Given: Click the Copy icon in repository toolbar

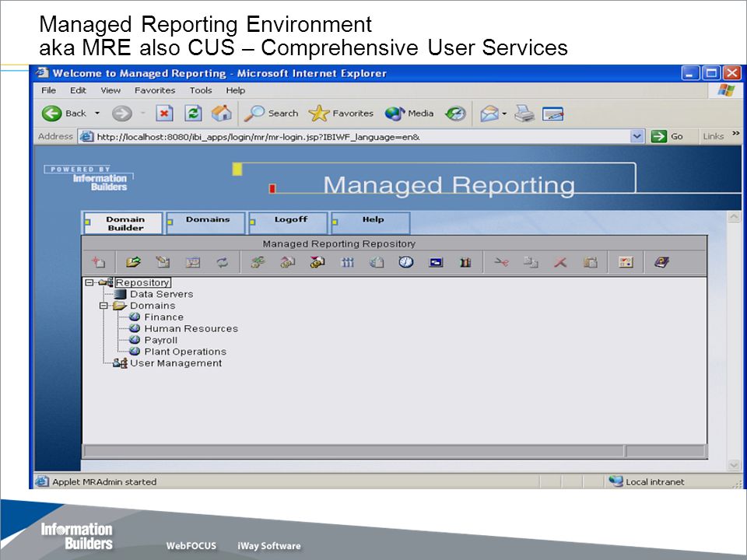Looking at the screenshot, I should pos(531,262).
